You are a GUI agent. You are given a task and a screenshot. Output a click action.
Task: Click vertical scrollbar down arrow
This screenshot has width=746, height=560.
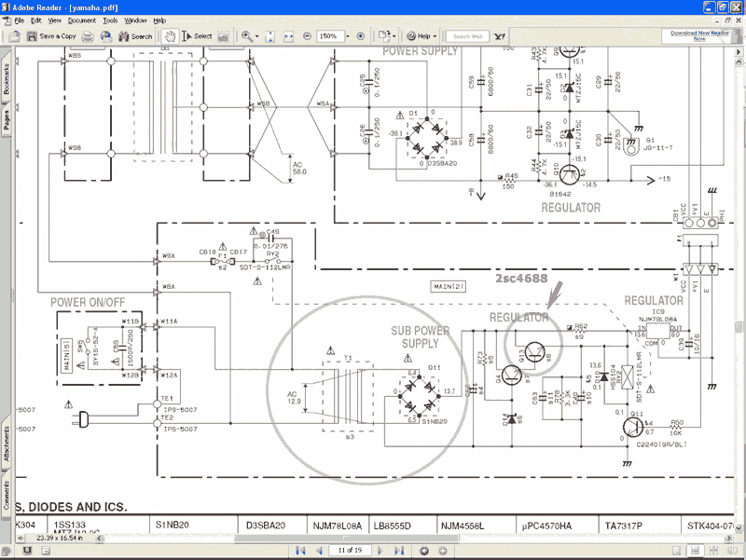(739, 527)
